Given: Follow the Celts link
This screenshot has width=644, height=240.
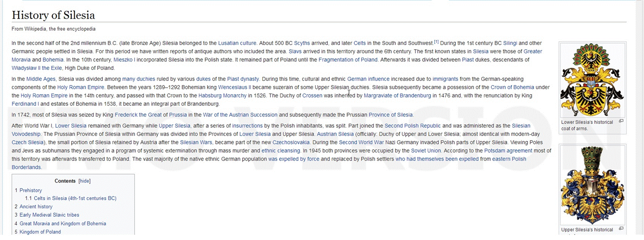Looking at the screenshot, I should 359,43.
